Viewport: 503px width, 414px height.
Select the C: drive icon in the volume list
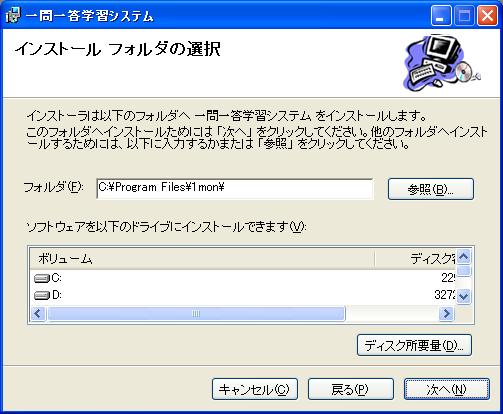(42, 278)
